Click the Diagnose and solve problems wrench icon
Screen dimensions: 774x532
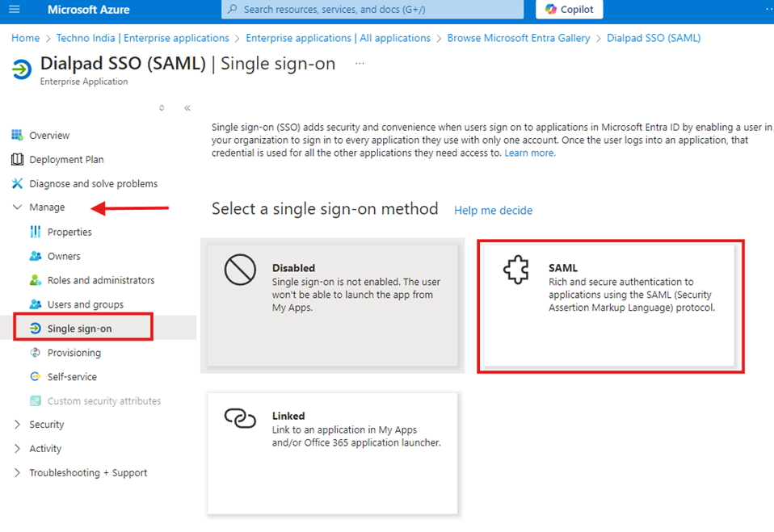[17, 183]
